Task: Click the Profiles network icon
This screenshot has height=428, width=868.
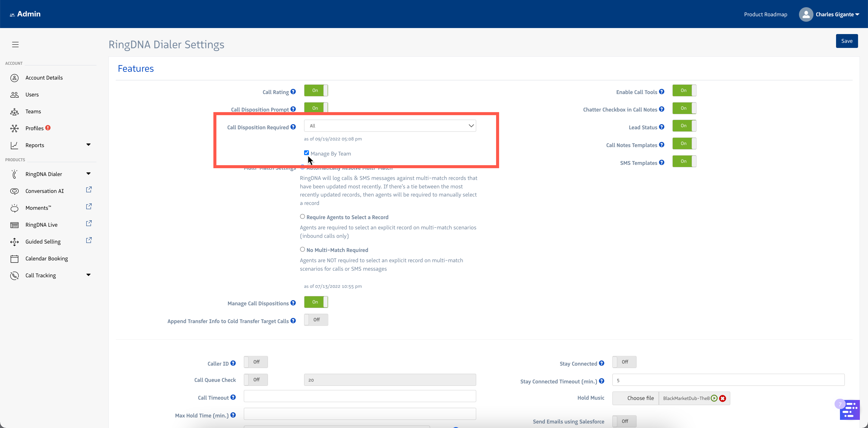Action: pyautogui.click(x=14, y=128)
